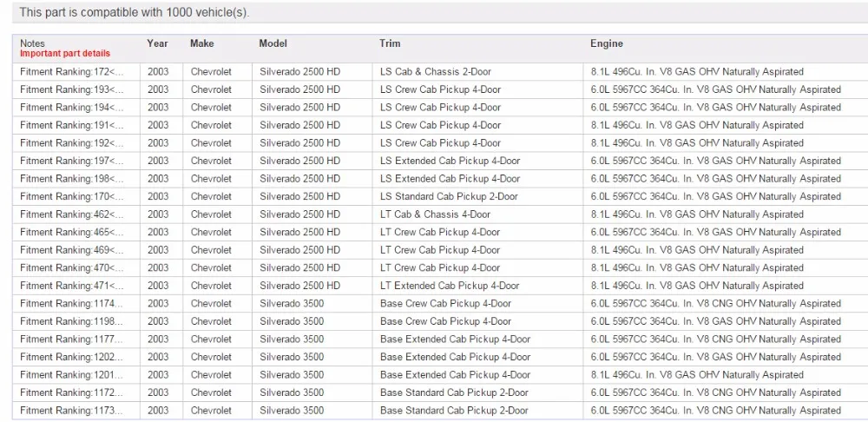Click the 'Fitment Ranking:192<...' note cell
Screen dimensions: 868x422
[76, 143]
